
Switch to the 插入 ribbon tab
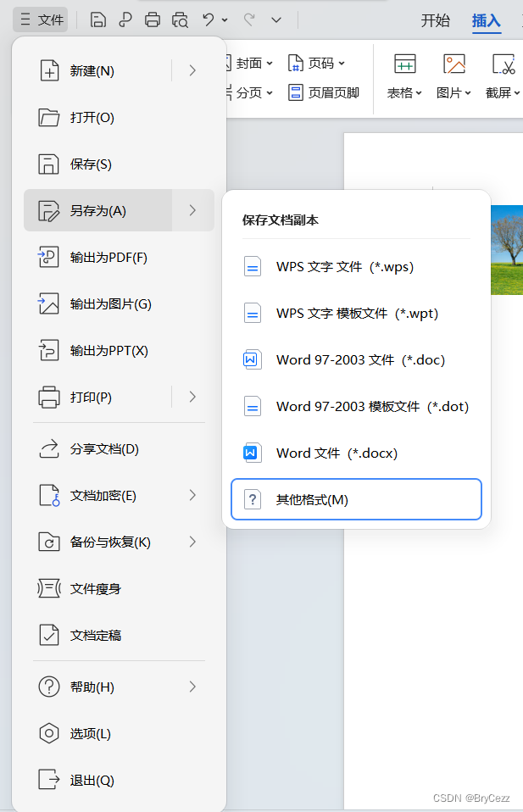point(487,20)
